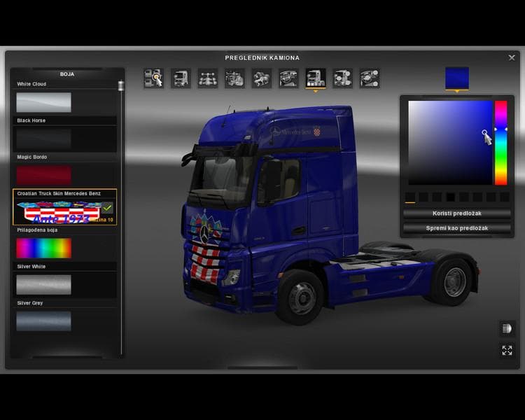Viewport: 525px width, 420px height.
Task: Click the BOJA panel header
Action: (x=67, y=74)
